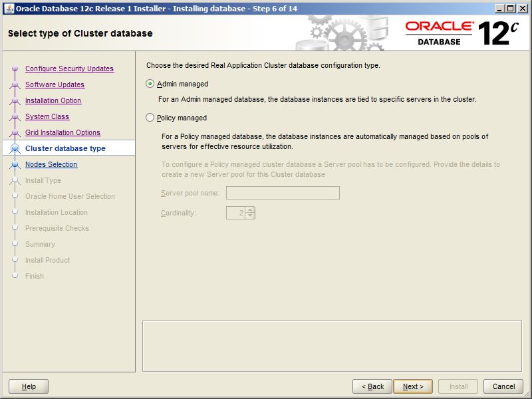This screenshot has width=532, height=399.
Task: Go to the Nodes Selection step
Action: 51,164
